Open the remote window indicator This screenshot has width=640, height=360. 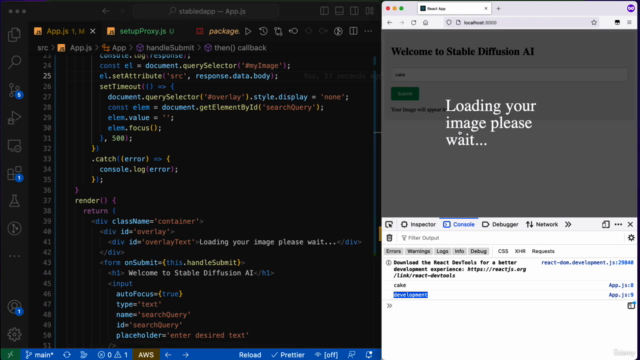(10, 355)
